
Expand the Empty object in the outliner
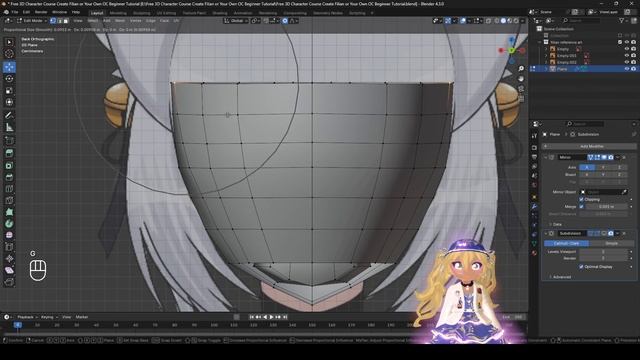(x=546, y=49)
